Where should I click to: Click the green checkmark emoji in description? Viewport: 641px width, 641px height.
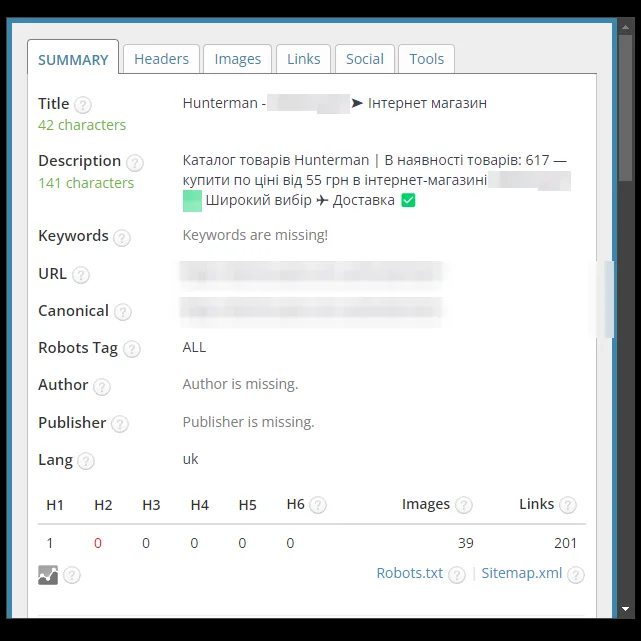408,200
